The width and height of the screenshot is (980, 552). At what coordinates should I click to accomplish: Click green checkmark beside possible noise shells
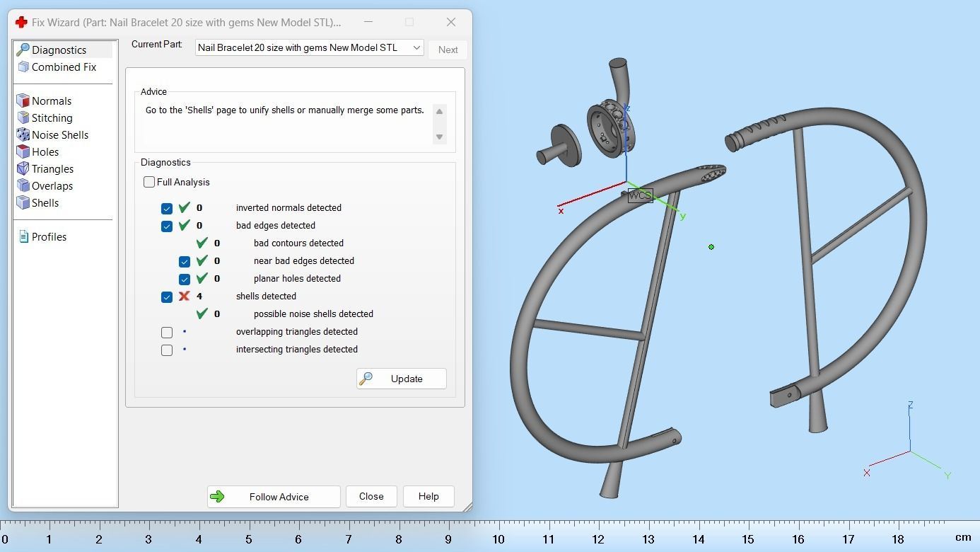pos(202,314)
